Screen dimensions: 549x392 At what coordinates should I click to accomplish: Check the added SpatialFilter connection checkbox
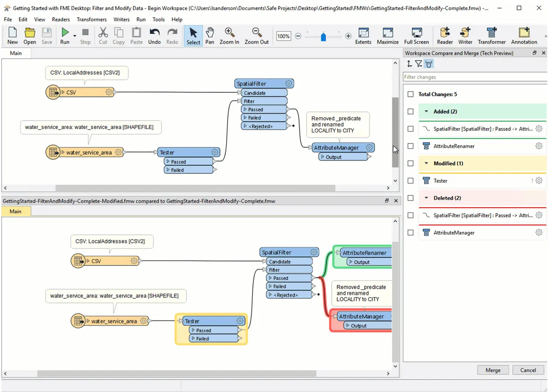tap(410, 129)
